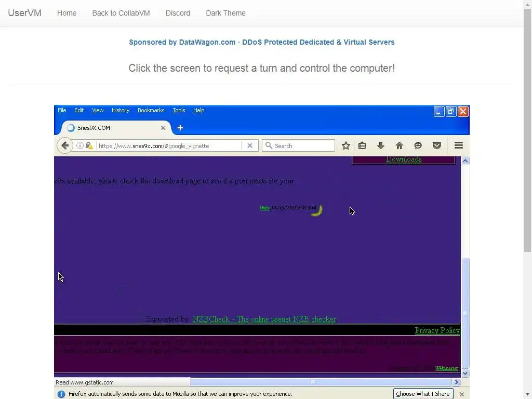Open the History menu
The width and height of the screenshot is (532, 399).
click(121, 110)
